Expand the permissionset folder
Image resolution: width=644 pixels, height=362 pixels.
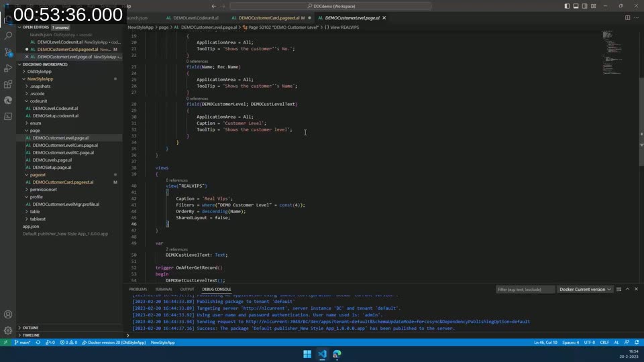pos(43,190)
